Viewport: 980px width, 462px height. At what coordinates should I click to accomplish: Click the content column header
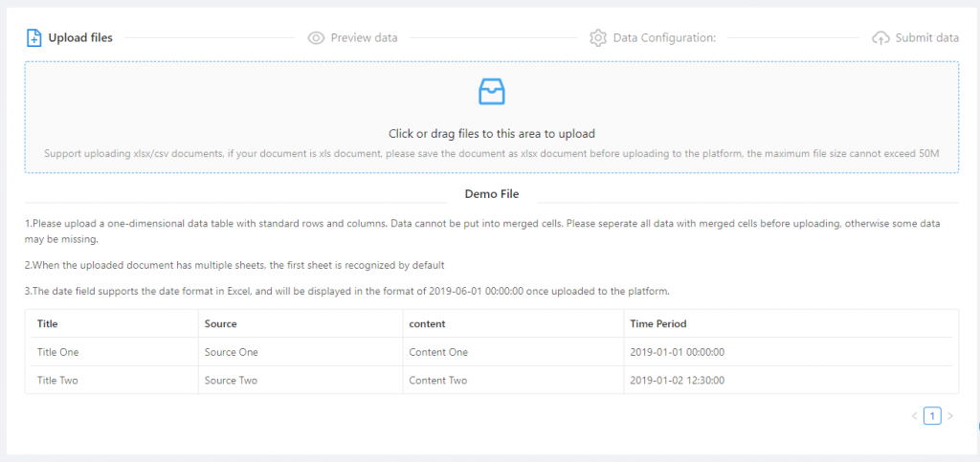[x=428, y=324]
